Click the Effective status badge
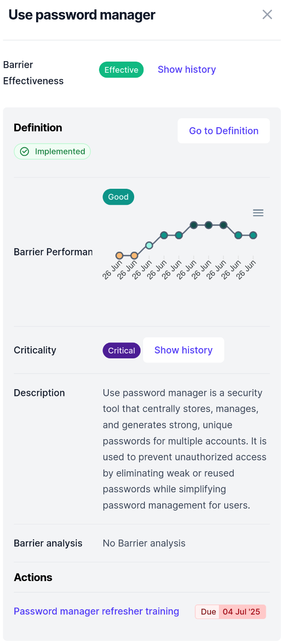The width and height of the screenshot is (284, 644). [121, 70]
